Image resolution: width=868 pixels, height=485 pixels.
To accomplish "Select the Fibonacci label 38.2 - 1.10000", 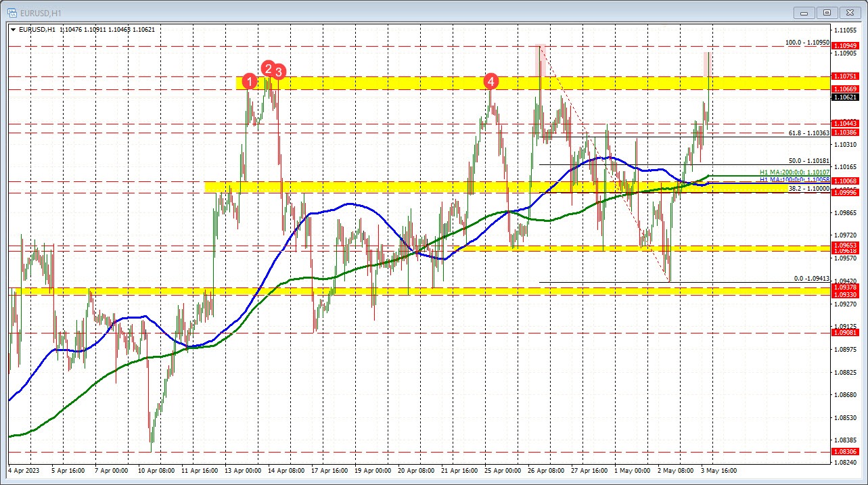I will pyautogui.click(x=809, y=189).
